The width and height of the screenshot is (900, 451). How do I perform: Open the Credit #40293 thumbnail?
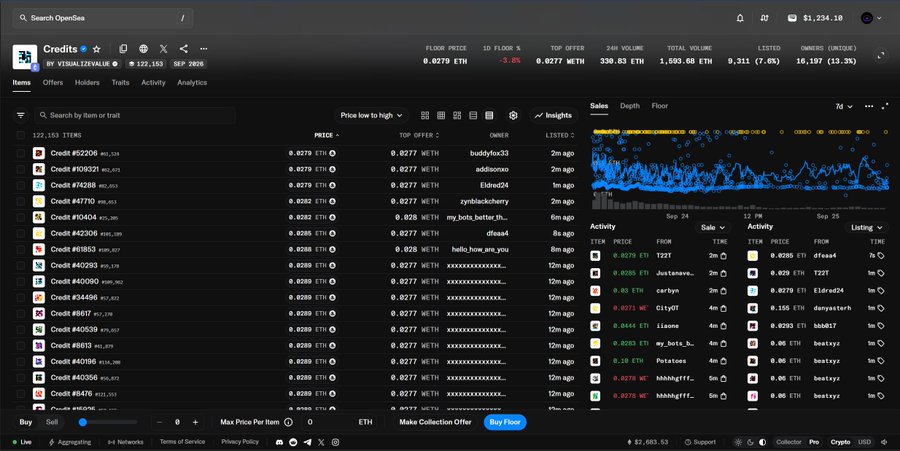(x=38, y=266)
